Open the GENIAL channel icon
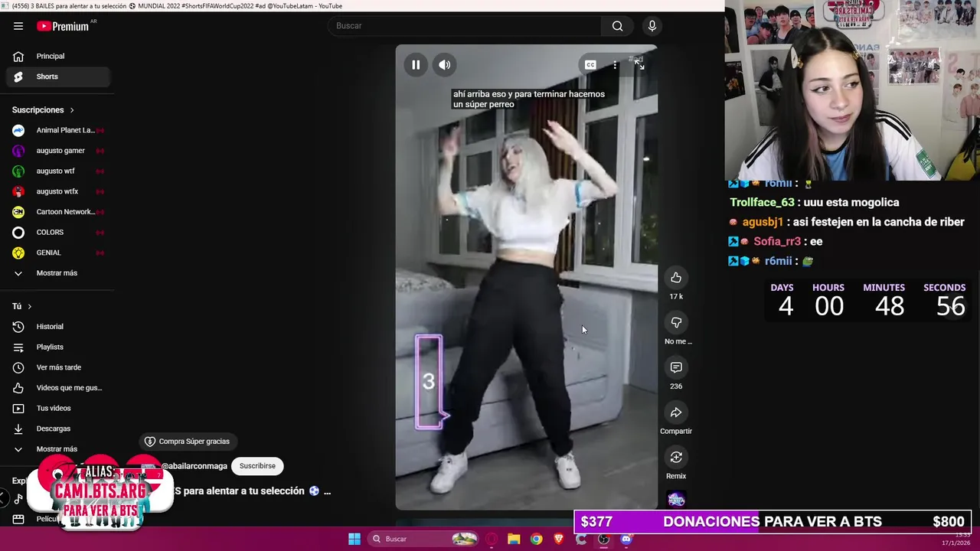 [18, 253]
